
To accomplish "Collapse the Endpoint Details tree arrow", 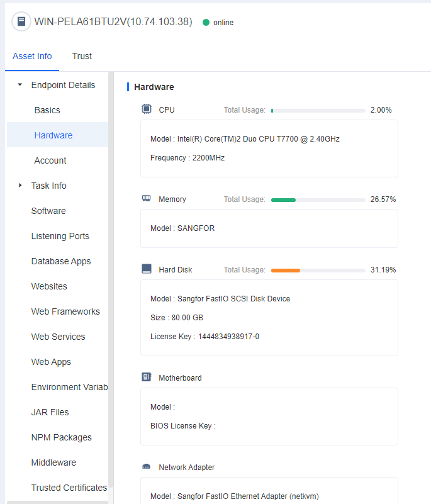I will 20,85.
